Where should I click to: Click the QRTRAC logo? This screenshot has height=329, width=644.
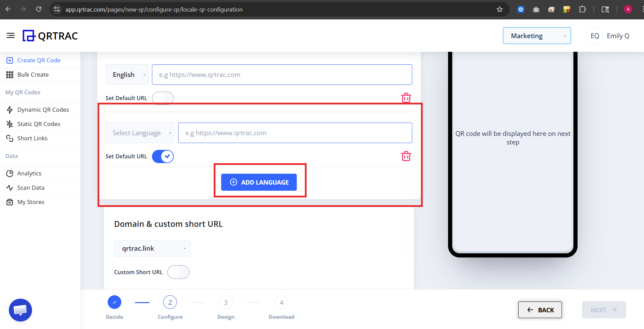coord(50,35)
